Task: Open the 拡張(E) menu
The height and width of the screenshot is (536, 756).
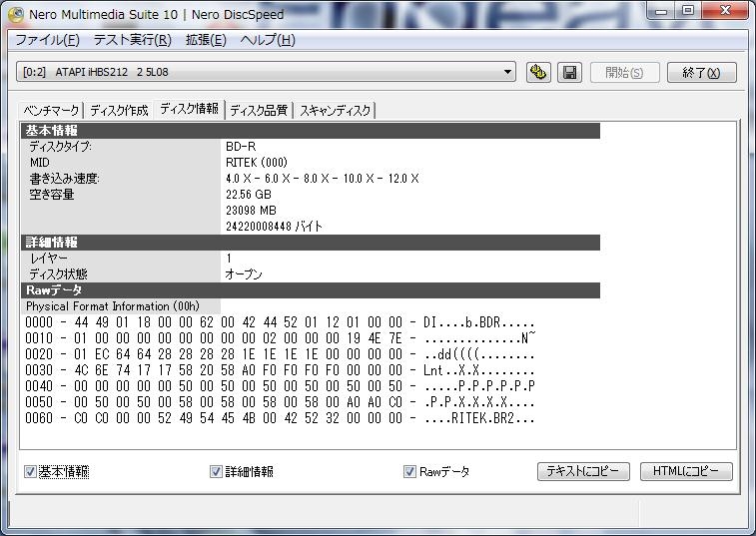Action: [206, 40]
